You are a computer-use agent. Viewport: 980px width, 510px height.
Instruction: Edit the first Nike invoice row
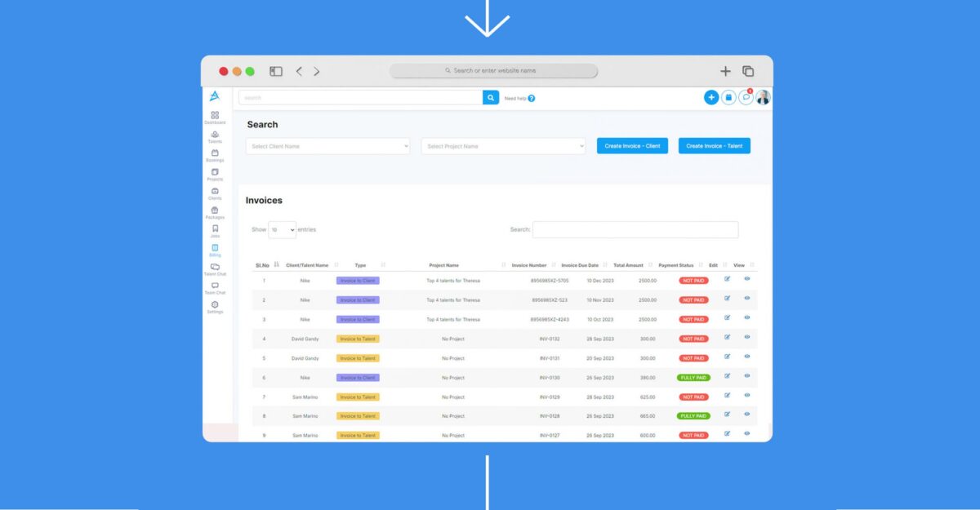[x=727, y=279]
